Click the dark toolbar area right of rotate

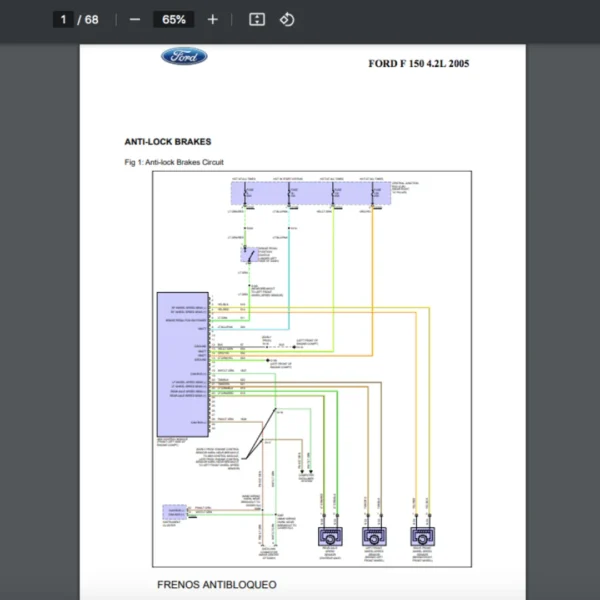click(x=450, y=20)
